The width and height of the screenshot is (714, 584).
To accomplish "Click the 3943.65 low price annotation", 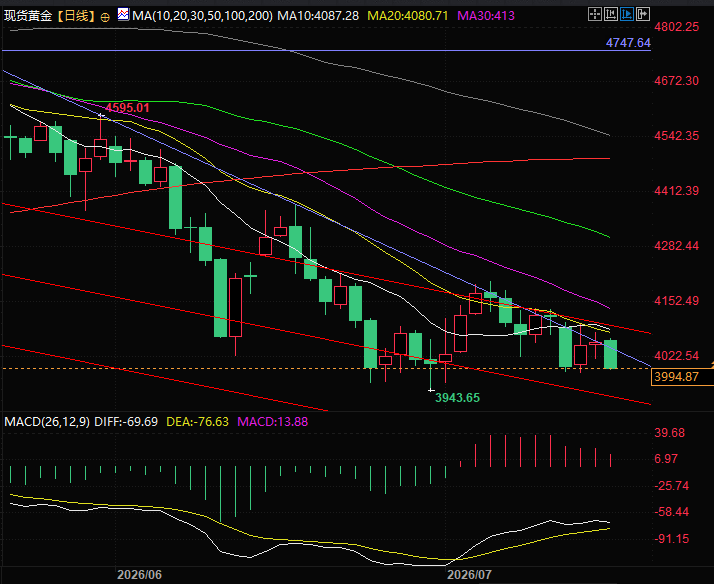I will tap(457, 398).
